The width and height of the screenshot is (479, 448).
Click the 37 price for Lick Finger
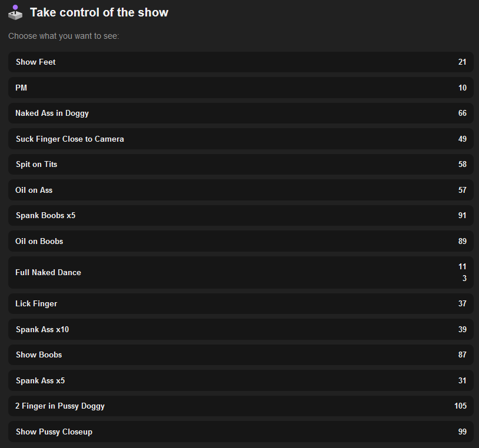coord(462,303)
